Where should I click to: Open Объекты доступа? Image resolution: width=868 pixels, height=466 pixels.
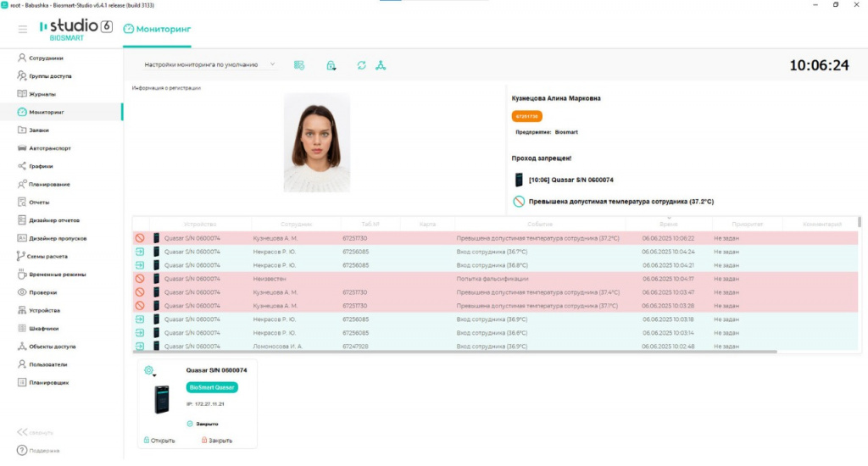[47, 347]
